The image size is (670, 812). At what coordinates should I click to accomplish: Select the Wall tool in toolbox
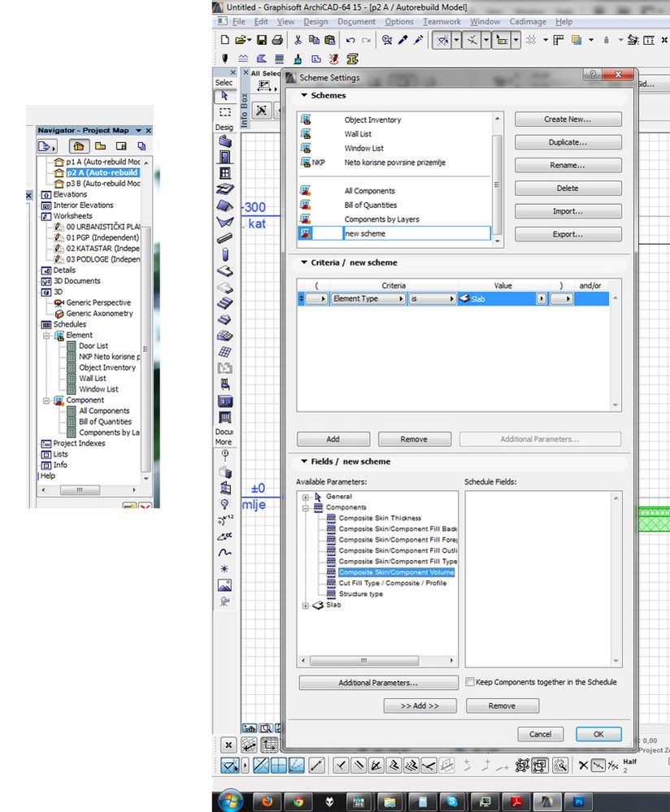pos(225,141)
